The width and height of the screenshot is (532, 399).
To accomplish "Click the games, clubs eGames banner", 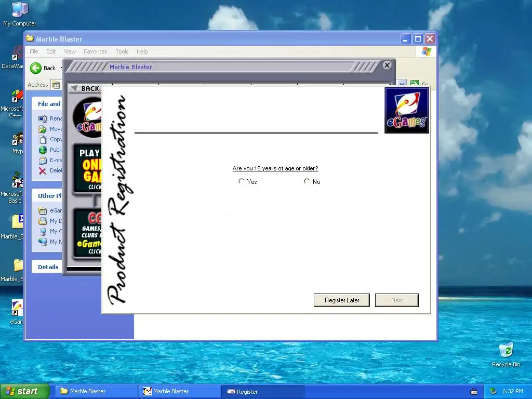I will [x=87, y=233].
